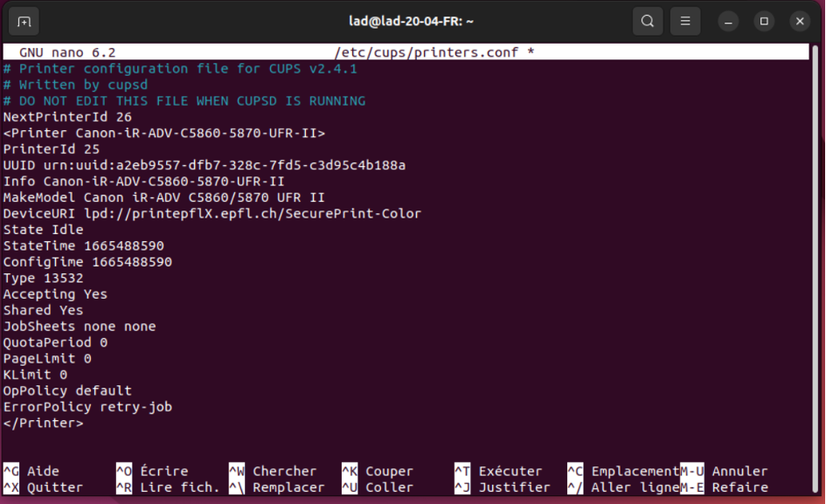
Task: Click the ^X Quitter shortcut
Action: click(x=43, y=487)
